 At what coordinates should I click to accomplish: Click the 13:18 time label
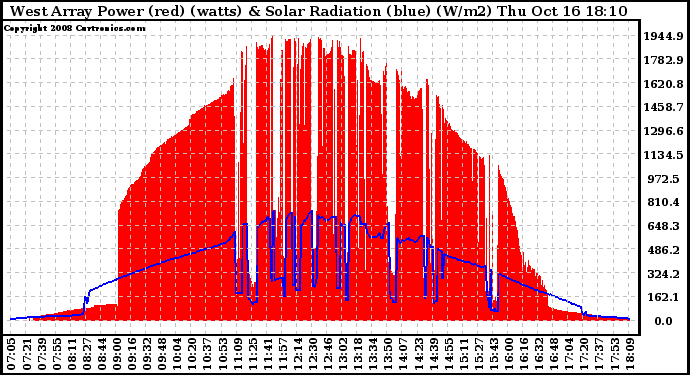(x=357, y=354)
